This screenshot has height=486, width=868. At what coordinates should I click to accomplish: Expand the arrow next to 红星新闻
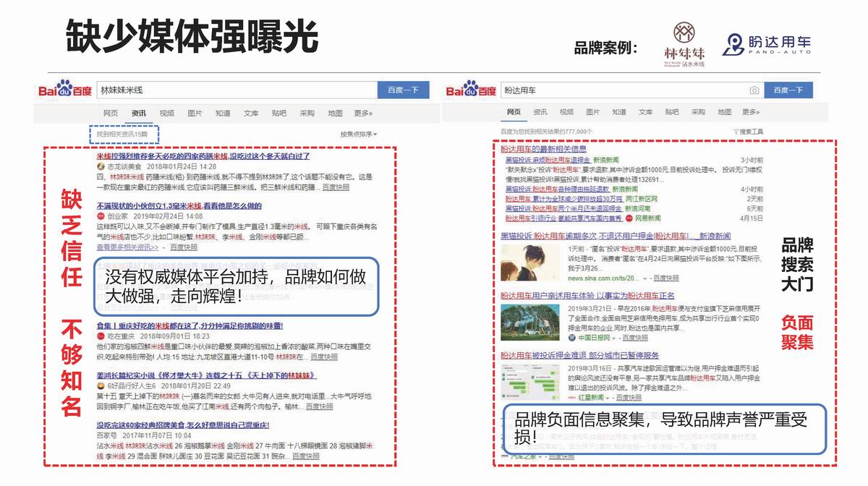pyautogui.click(x=608, y=397)
